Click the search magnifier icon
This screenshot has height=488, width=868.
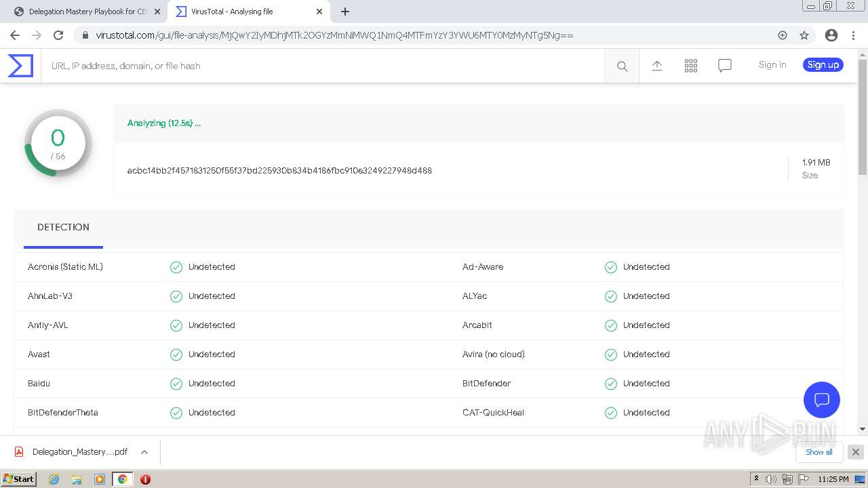[622, 66]
